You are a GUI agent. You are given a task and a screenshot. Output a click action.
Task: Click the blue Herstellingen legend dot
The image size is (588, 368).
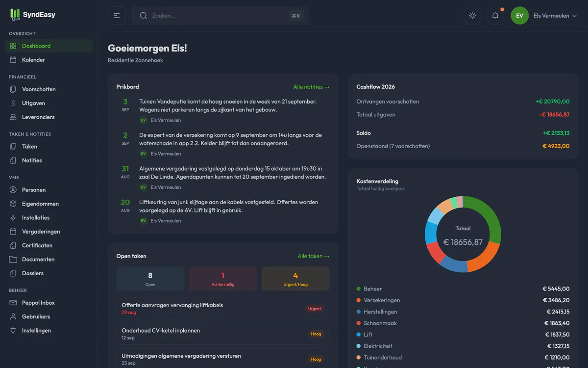359,312
